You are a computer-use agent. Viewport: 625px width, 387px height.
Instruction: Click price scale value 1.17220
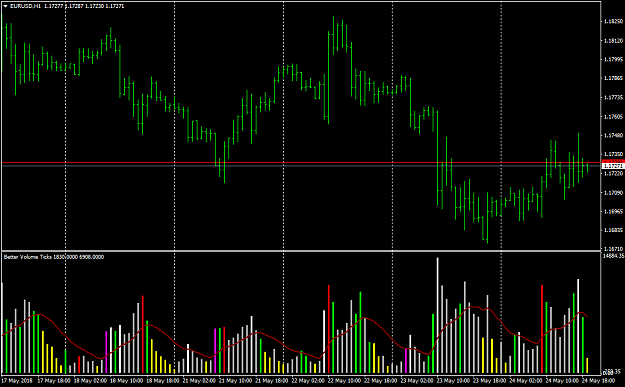613,174
